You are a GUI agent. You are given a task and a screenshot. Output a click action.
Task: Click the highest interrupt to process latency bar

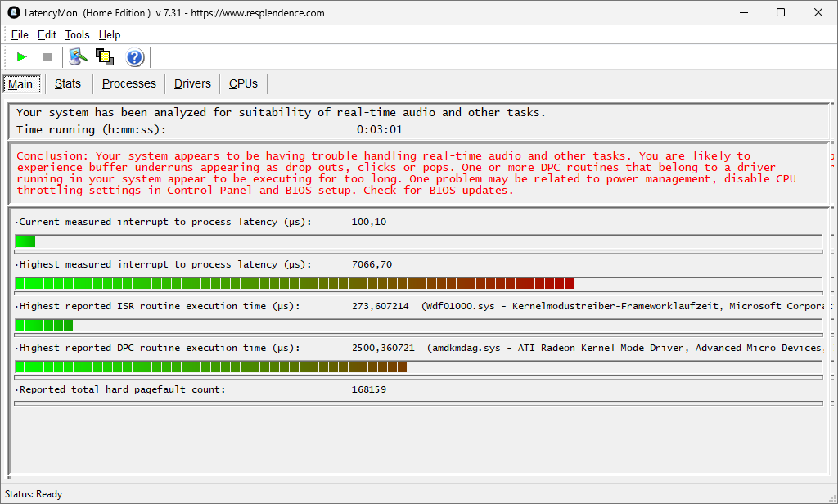[x=295, y=283]
